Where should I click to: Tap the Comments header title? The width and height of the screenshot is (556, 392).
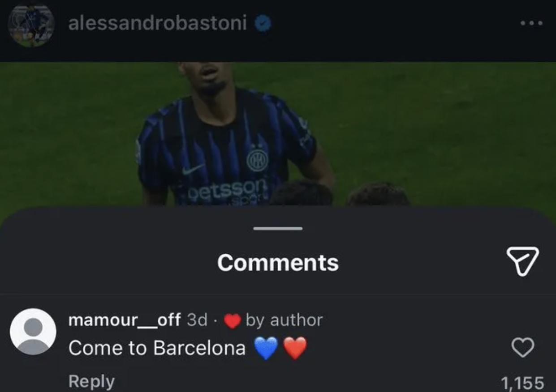278,263
